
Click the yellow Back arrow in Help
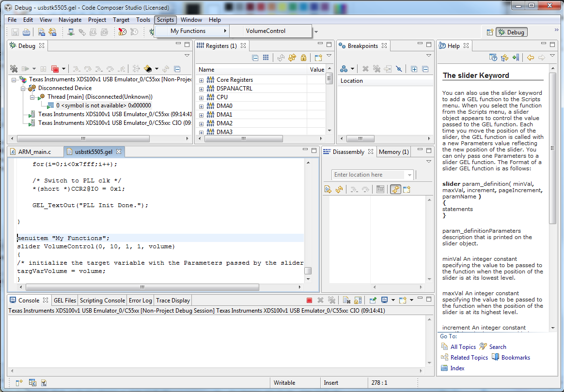(531, 58)
